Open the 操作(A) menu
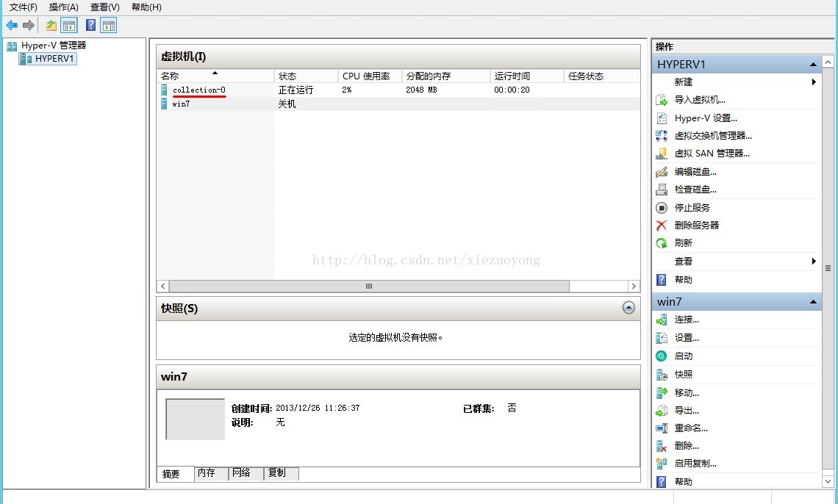The width and height of the screenshot is (838, 504). pos(64,7)
